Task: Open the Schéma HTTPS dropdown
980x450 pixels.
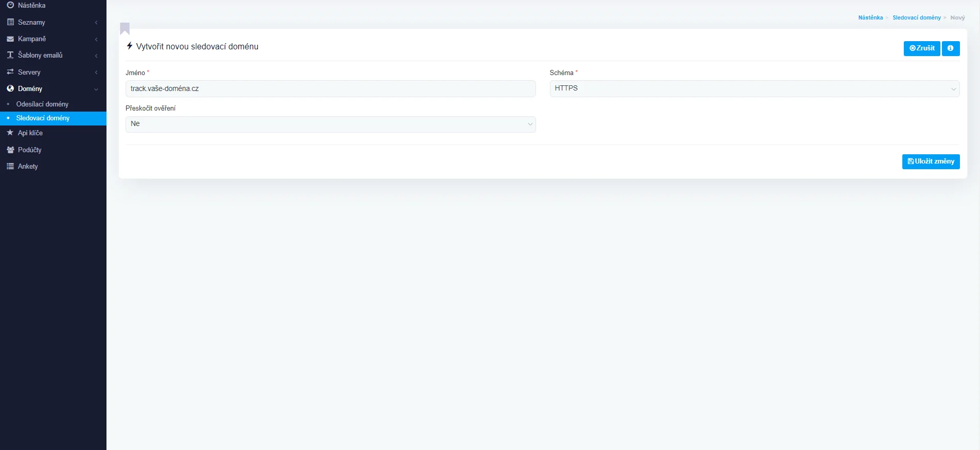Action: tap(754, 88)
